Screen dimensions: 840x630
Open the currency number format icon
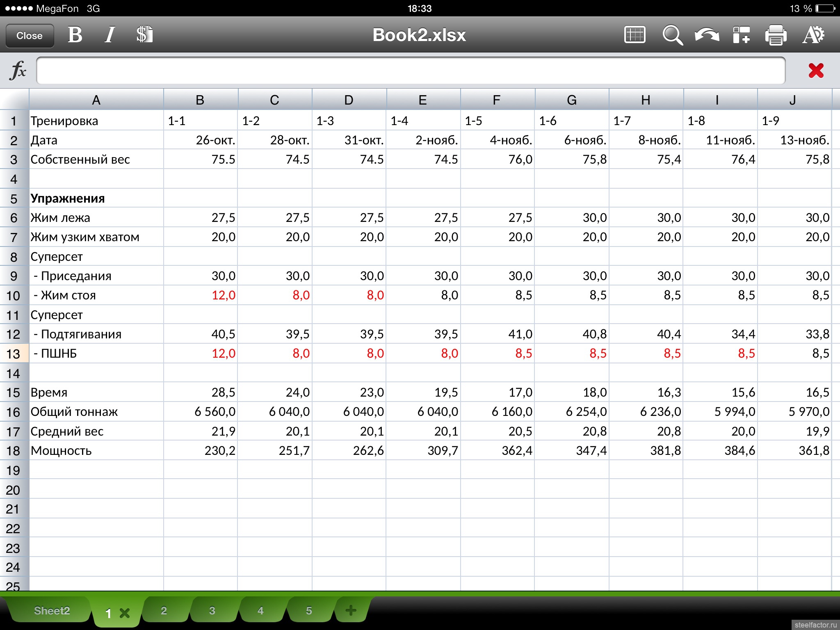[144, 35]
